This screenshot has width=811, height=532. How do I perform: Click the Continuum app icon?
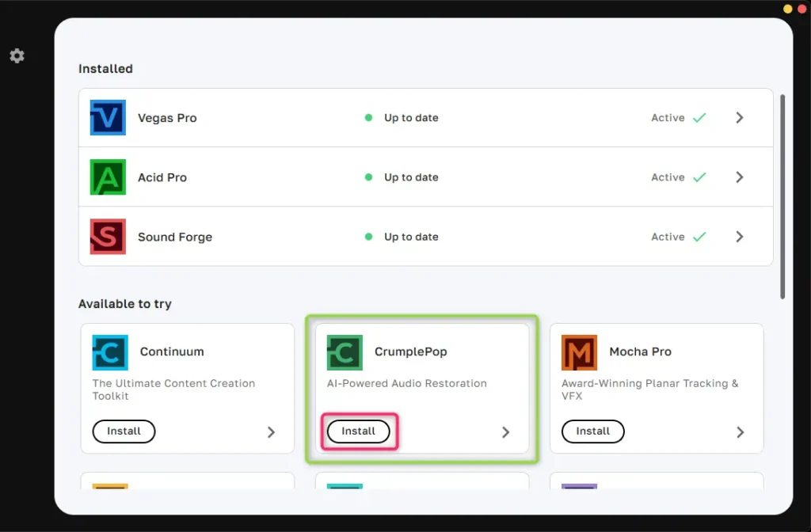tap(110, 352)
